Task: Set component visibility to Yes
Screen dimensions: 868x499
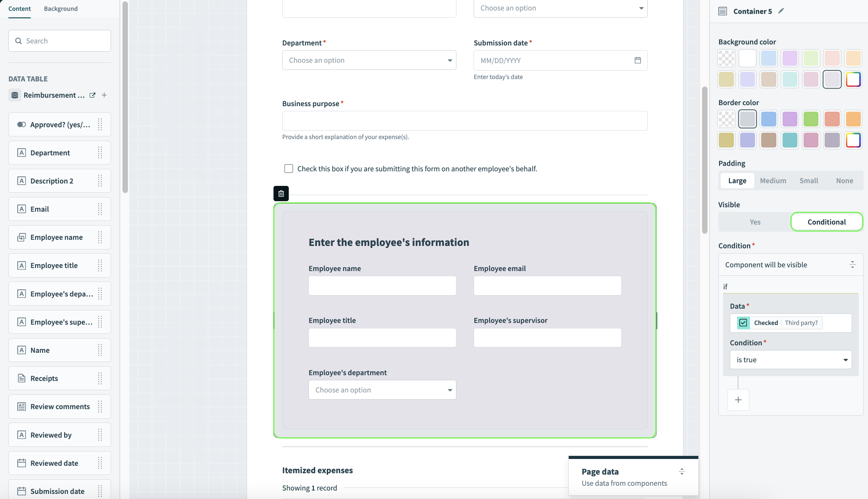Action: pos(755,222)
